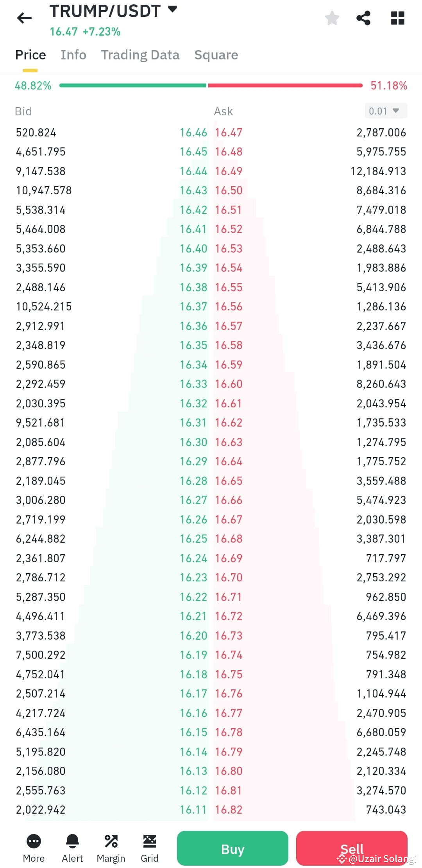422x868 pixels.
Task: Select the lowest ask price 16.47
Action: [229, 132]
